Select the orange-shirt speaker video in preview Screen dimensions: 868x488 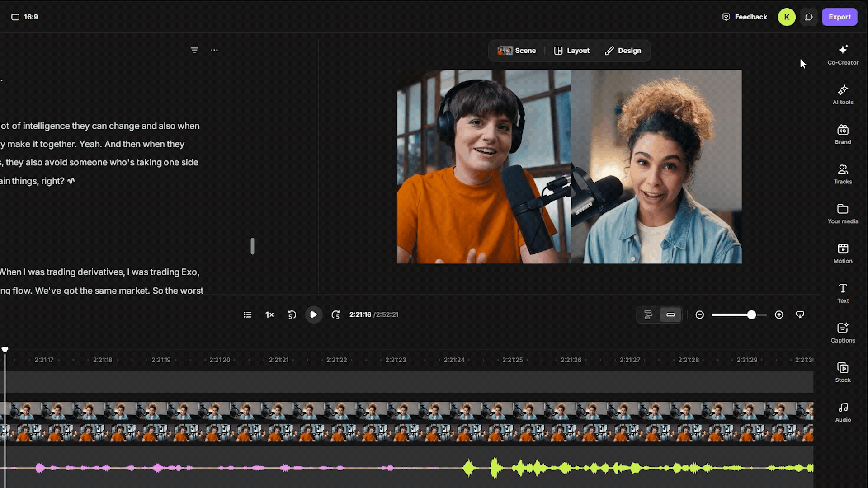click(484, 167)
